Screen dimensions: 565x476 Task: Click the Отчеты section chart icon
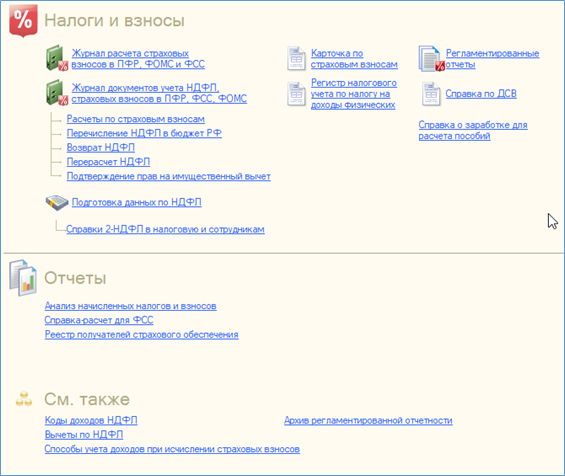click(23, 278)
